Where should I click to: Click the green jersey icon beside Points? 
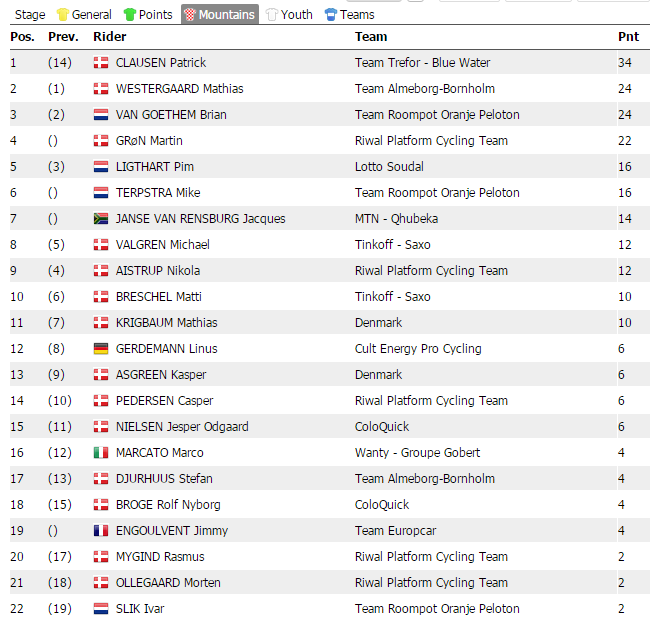129,15
